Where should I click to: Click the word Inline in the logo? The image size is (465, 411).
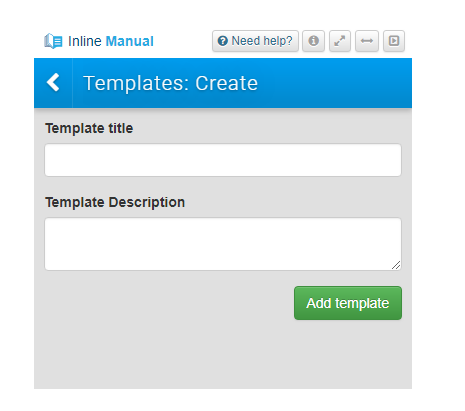(x=85, y=41)
